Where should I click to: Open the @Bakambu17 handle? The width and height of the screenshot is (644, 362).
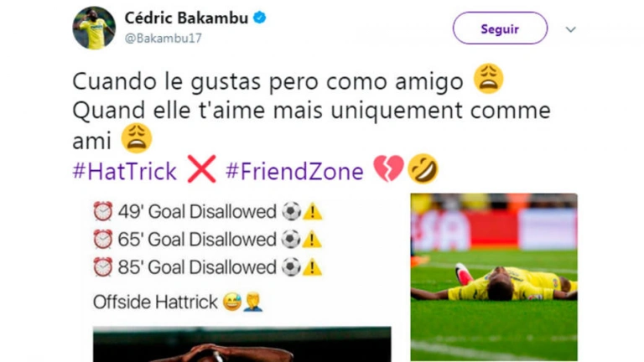click(x=163, y=39)
